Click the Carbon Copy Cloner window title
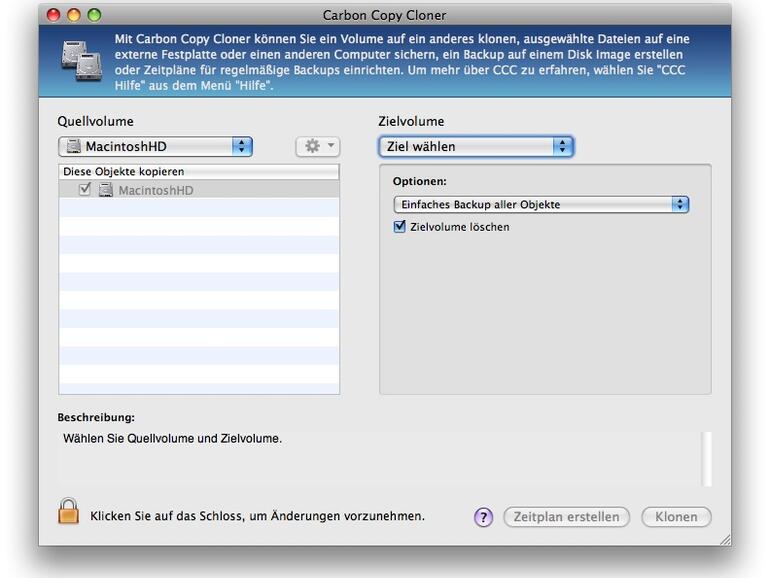Viewport: 770px width, 578px height. point(385,15)
